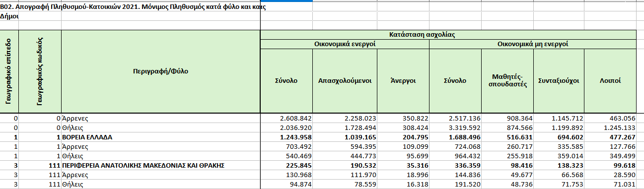Click the cell showing 594.395
The width and height of the screenshot is (644, 189).
click(x=345, y=147)
